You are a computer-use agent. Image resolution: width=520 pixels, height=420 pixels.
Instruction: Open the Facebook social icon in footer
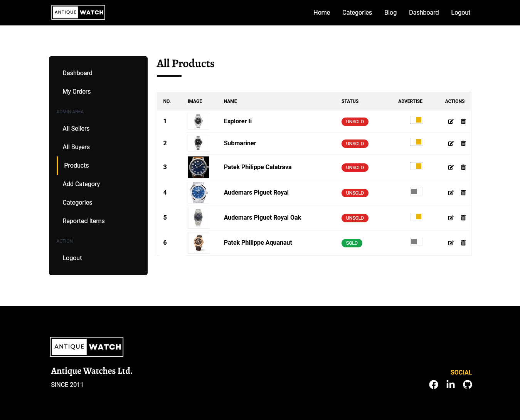point(434,385)
